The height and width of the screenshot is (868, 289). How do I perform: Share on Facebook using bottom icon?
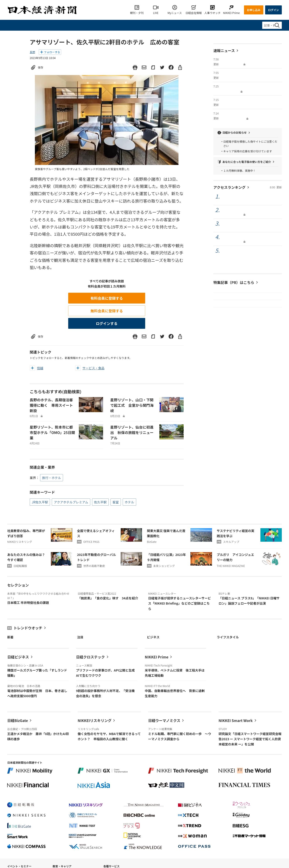pos(171,336)
